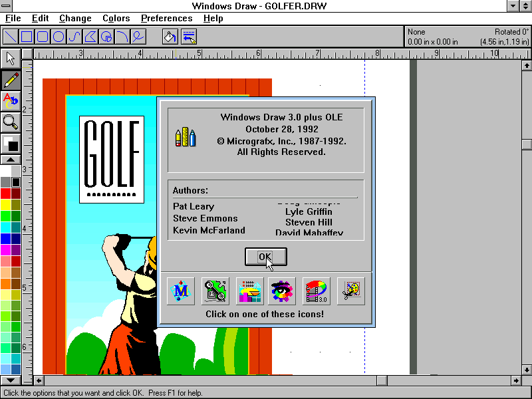
Task: Pick the magenta palette swatch
Action: [x=5, y=250]
